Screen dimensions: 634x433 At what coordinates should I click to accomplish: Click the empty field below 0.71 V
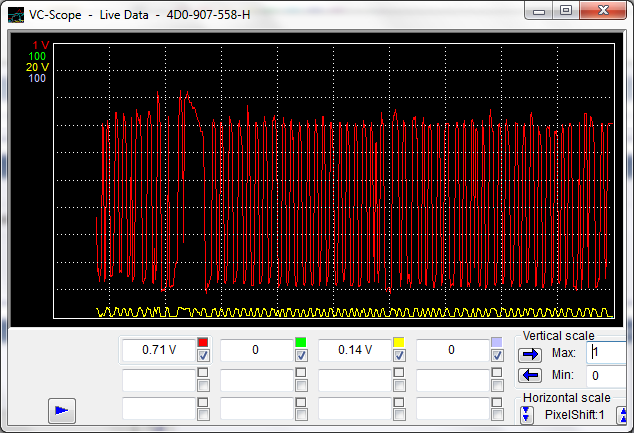point(158,380)
